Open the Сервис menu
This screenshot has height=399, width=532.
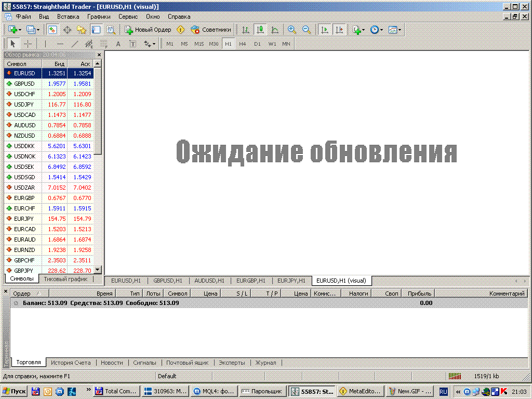128,17
